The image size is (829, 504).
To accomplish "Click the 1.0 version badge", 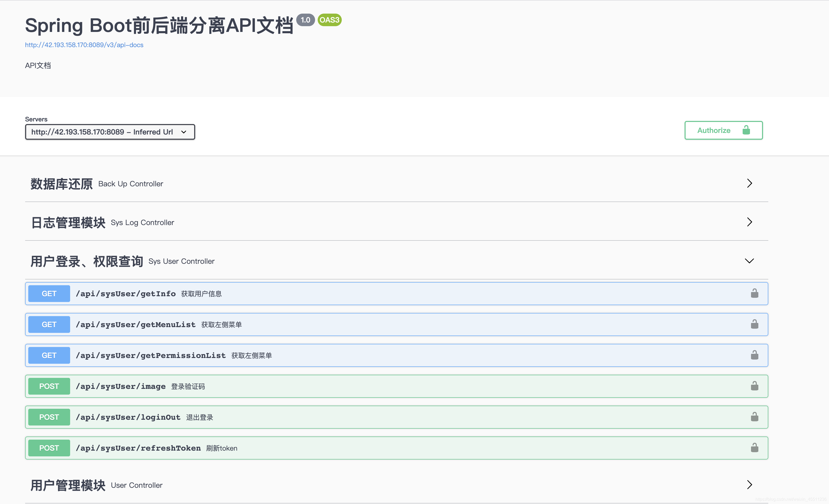I will [305, 20].
